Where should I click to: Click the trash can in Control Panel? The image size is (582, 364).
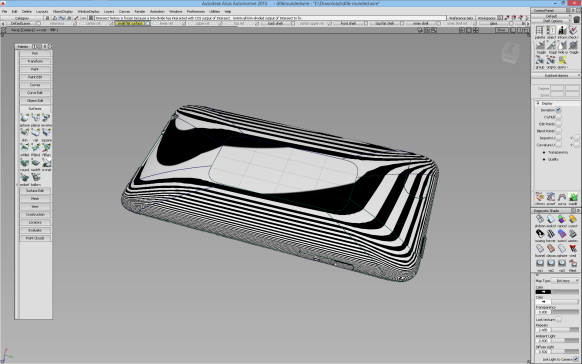576,19
